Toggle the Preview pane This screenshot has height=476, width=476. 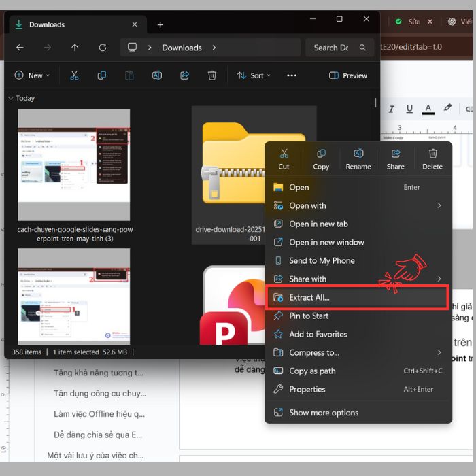tap(348, 75)
